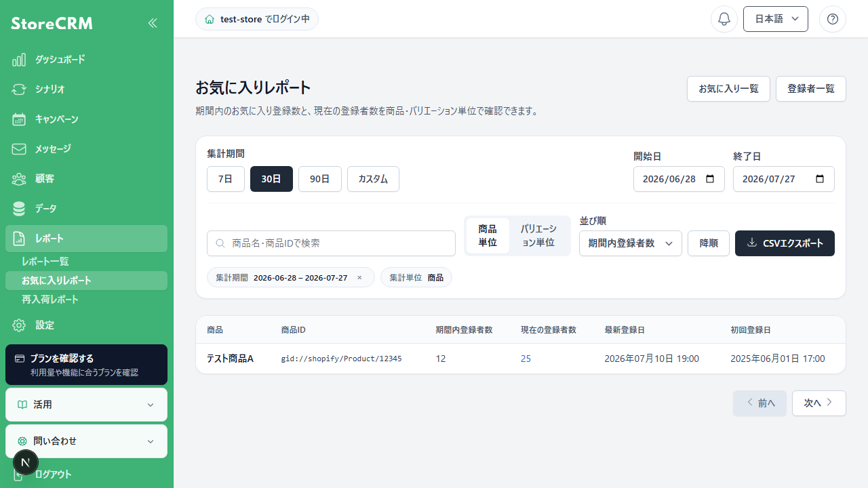Select the 90日 period option
868x488 pixels.
[320, 179]
